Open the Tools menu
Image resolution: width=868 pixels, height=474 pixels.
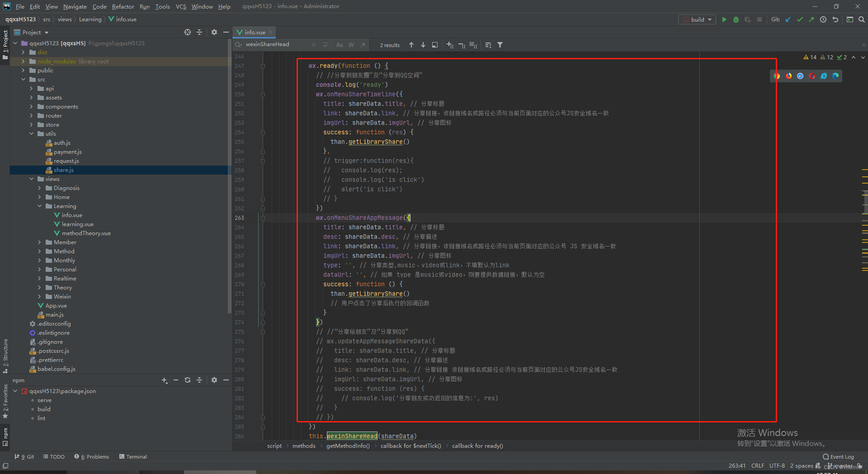(162, 6)
